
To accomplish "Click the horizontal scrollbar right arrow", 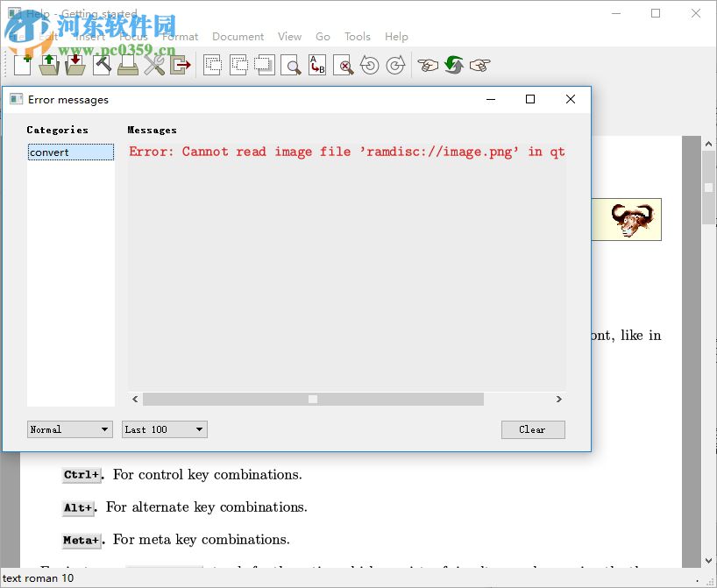I will pyautogui.click(x=559, y=399).
